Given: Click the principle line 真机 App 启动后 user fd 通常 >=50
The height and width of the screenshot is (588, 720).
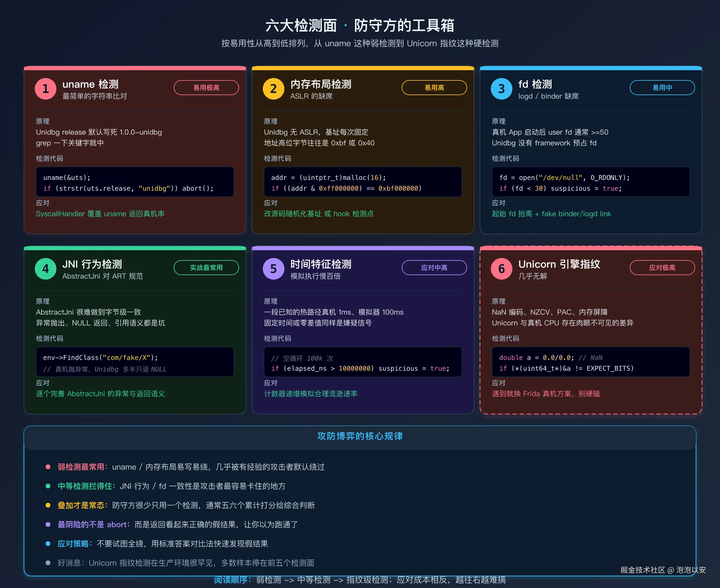Looking at the screenshot, I should coord(550,132).
